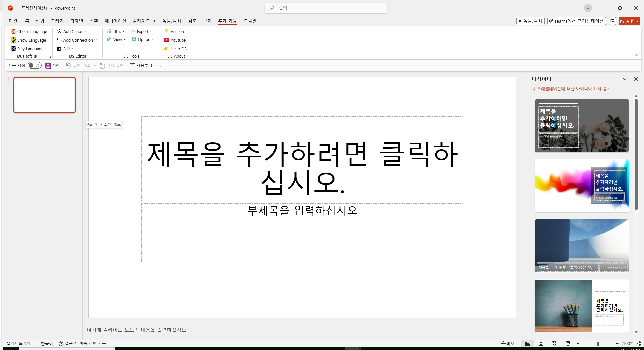Screen dimensions: 644x350
Task: Click the Hello DS icon
Action: click(x=166, y=49)
